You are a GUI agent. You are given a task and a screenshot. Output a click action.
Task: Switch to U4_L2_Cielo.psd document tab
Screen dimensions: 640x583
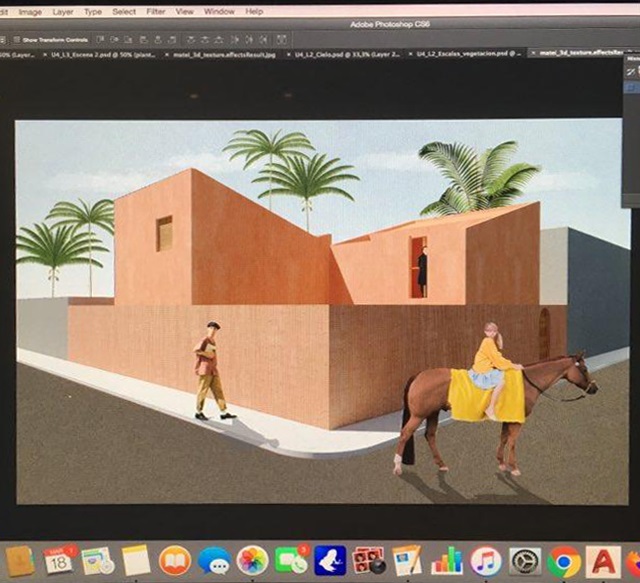tap(332, 53)
